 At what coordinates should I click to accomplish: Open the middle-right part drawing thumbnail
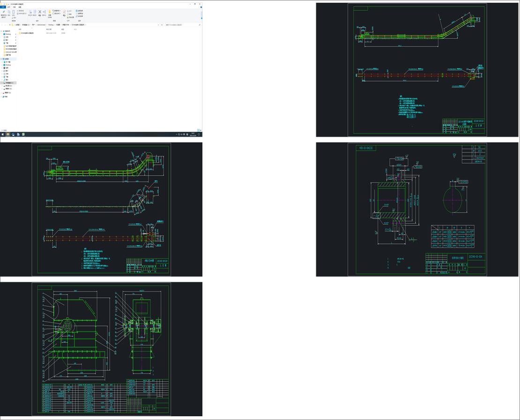click(417, 209)
